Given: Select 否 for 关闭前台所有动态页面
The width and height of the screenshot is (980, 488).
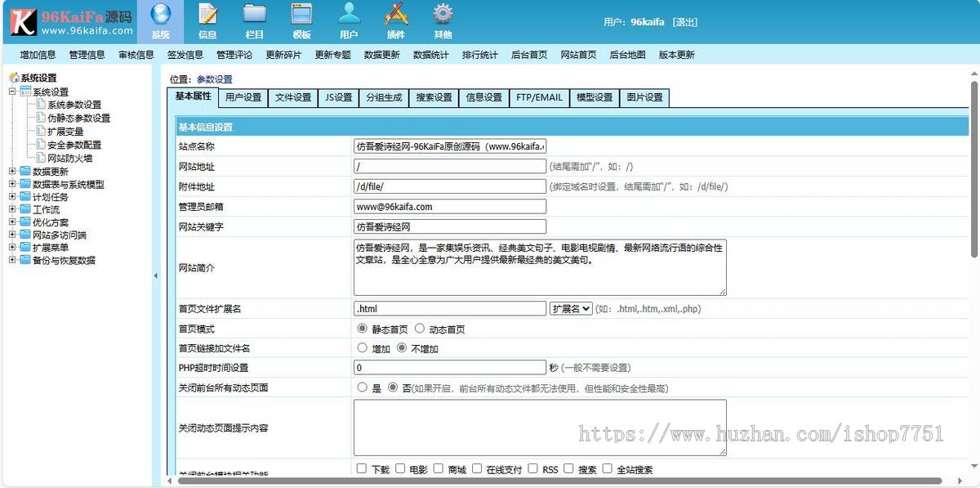Looking at the screenshot, I should [393, 387].
